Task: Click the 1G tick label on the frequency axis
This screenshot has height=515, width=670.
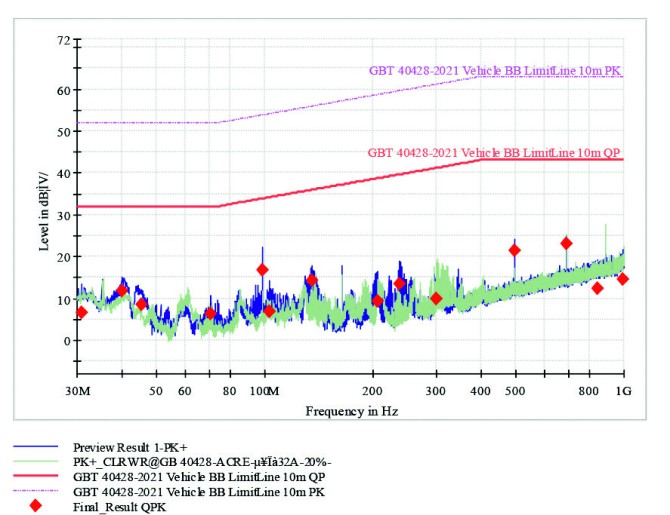Action: pyautogui.click(x=622, y=389)
